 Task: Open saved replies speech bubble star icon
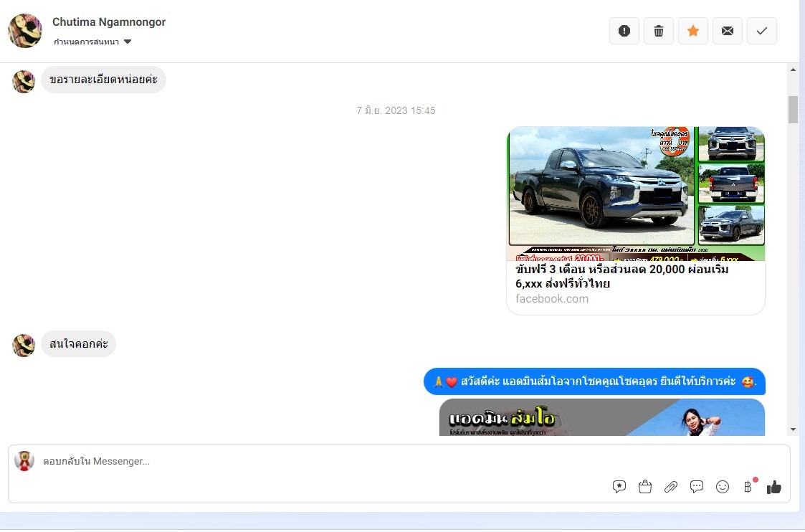point(619,487)
